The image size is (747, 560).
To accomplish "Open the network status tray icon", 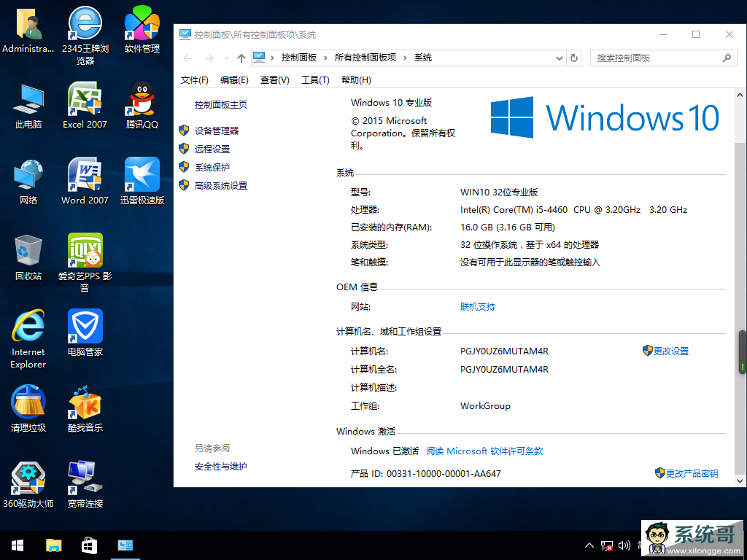I will pyautogui.click(x=606, y=545).
